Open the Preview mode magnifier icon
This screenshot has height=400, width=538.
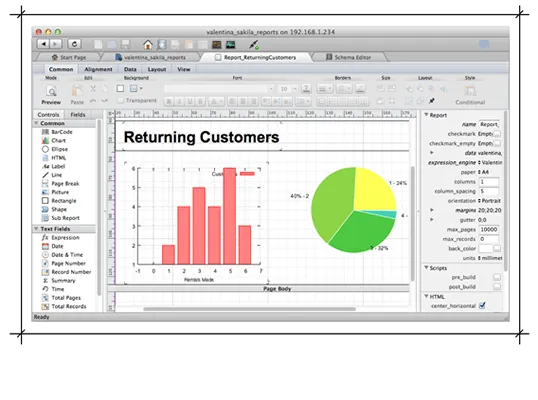51,91
